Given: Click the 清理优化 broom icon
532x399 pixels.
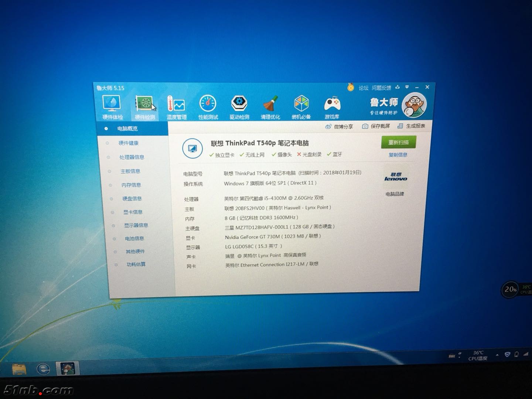Looking at the screenshot, I should [x=270, y=107].
